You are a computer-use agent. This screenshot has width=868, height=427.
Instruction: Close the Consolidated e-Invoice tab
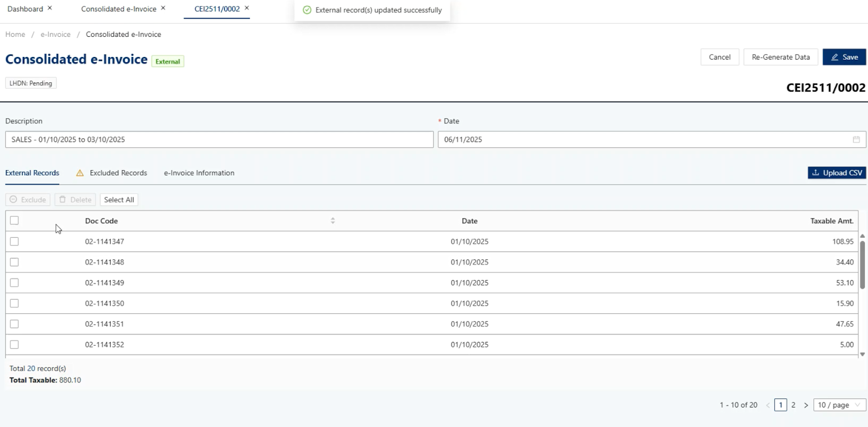[163, 8]
